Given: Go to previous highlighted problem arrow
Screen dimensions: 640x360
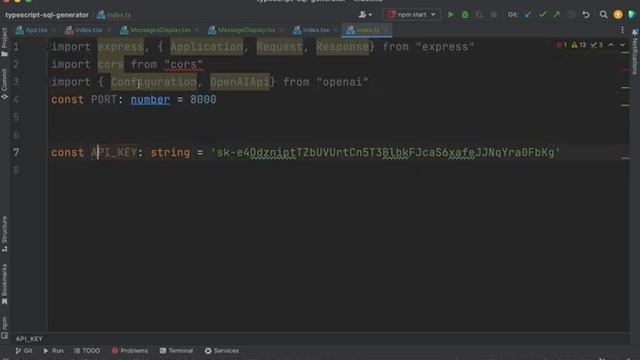Looking at the screenshot, I should [x=611, y=45].
